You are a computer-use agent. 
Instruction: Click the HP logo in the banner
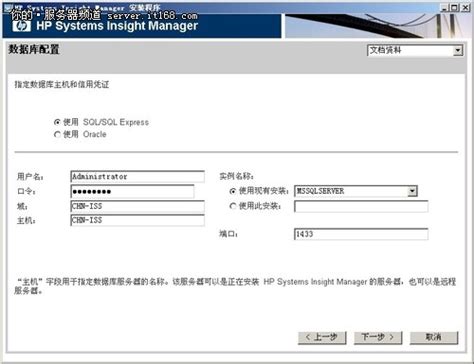22,26
